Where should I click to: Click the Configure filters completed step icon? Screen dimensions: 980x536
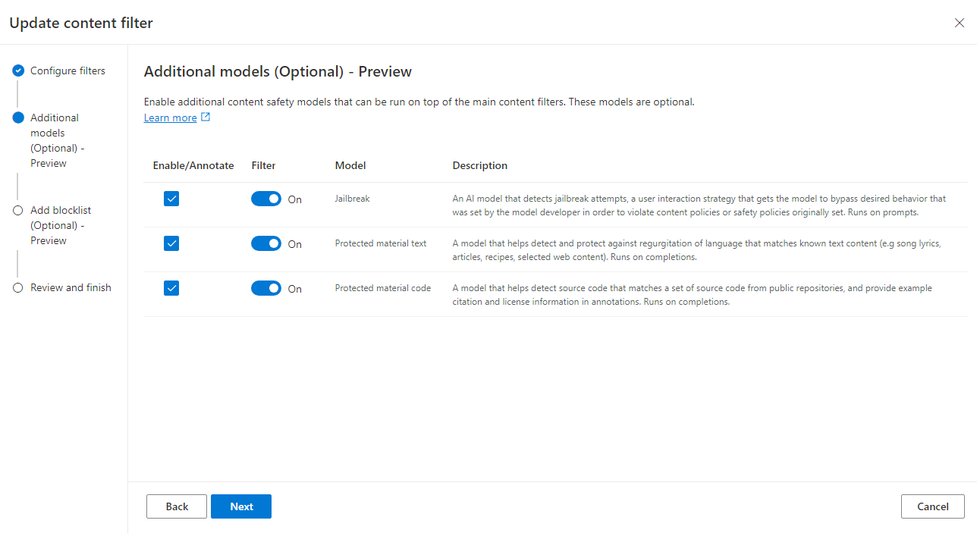[18, 71]
